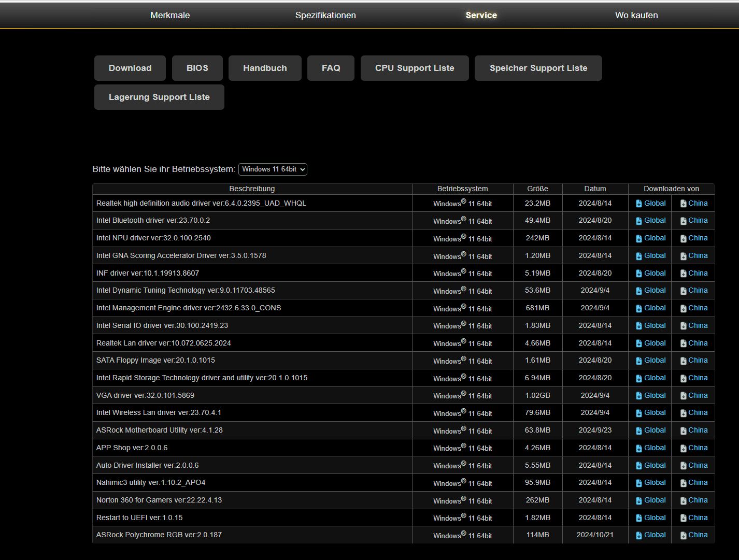Download INF driver via Global link

(x=655, y=273)
